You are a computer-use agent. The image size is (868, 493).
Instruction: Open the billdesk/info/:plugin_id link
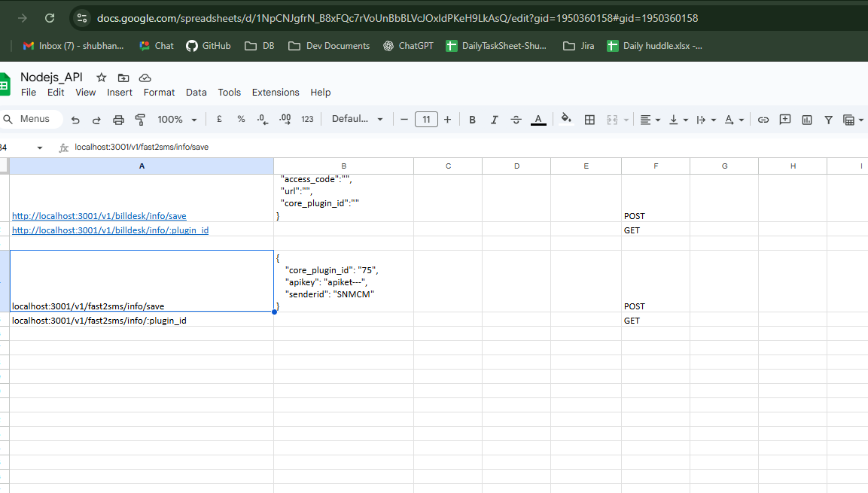pyautogui.click(x=110, y=230)
